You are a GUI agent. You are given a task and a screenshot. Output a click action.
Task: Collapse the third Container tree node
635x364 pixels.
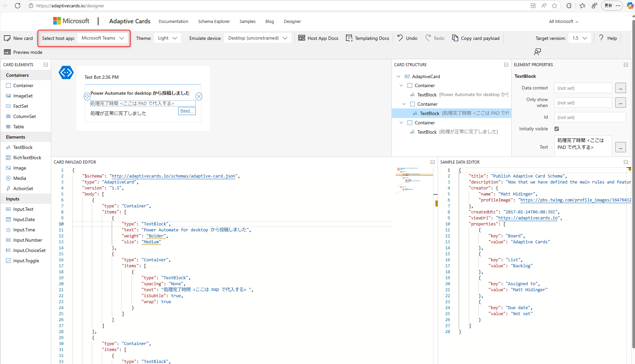pos(401,123)
